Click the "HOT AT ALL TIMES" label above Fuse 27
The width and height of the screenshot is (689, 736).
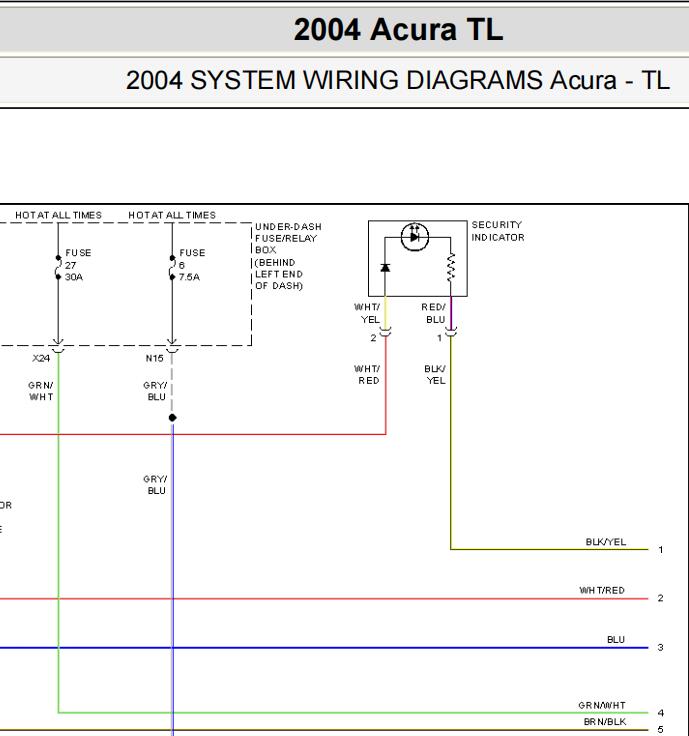point(59,215)
